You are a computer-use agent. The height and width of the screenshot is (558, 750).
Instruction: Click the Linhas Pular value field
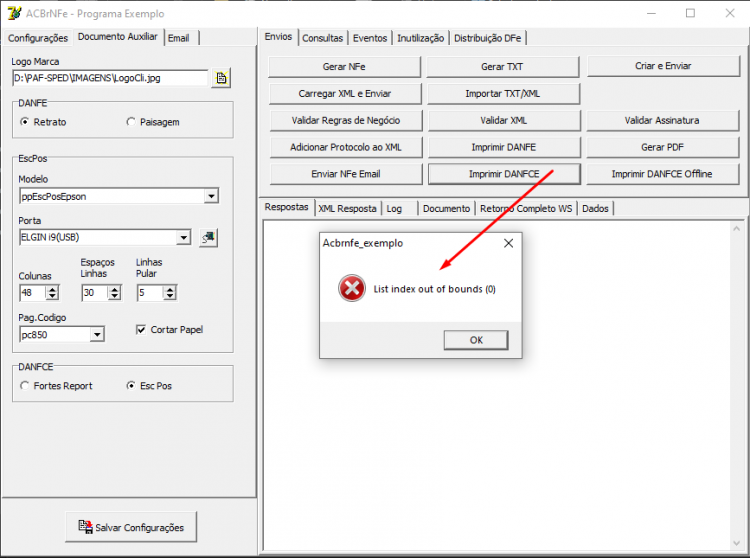click(150, 293)
